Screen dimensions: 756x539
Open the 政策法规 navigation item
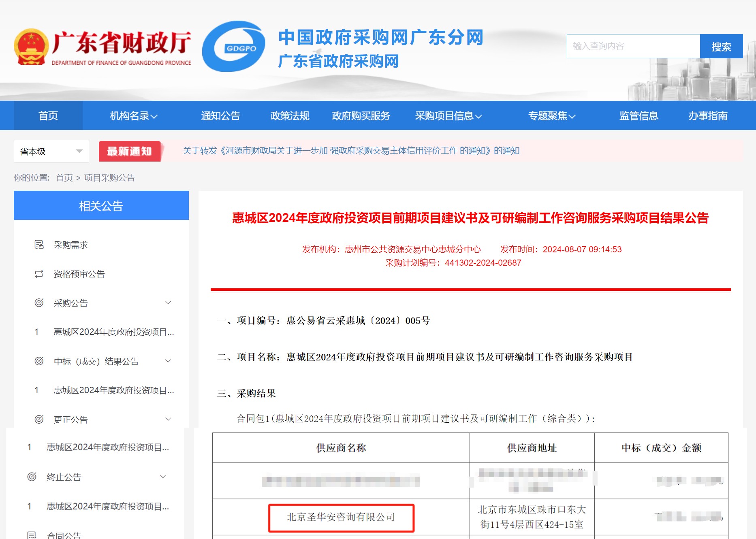[290, 116]
